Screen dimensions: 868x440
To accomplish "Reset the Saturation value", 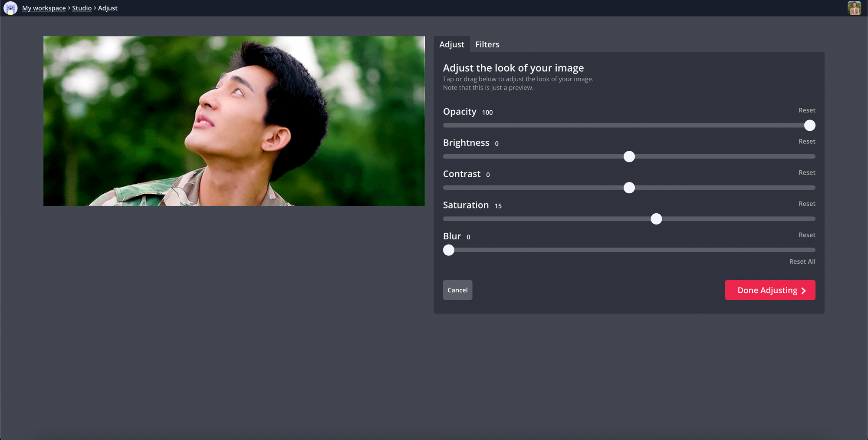I will pyautogui.click(x=806, y=204).
